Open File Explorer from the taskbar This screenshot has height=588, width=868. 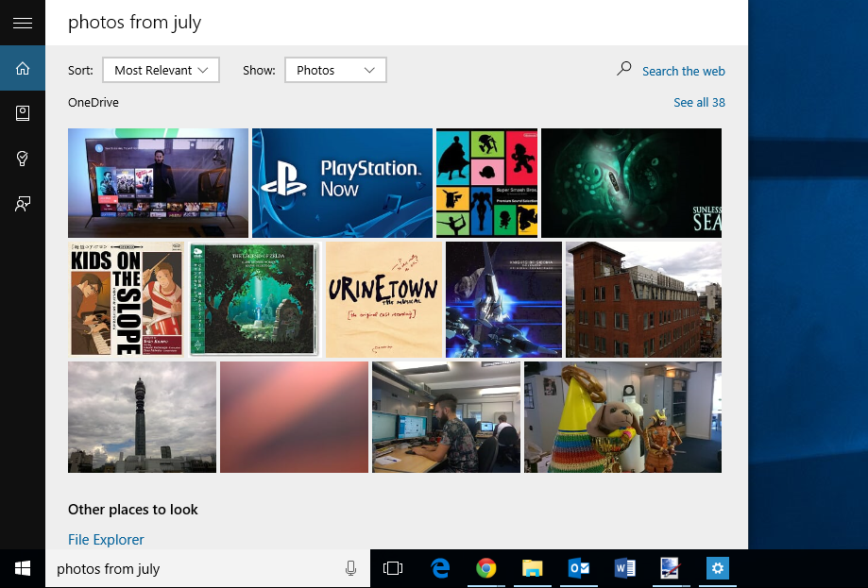pyautogui.click(x=533, y=568)
